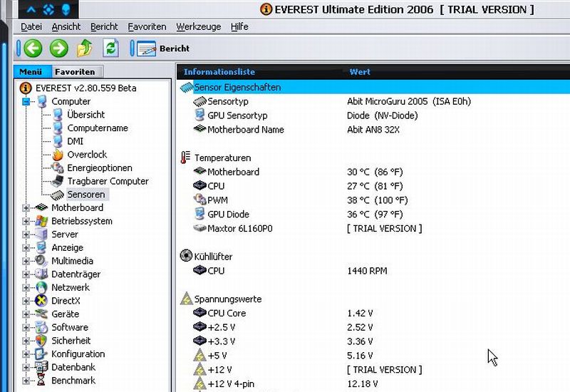
Task: Click the Energieoptionen icon
Action: (x=58, y=167)
